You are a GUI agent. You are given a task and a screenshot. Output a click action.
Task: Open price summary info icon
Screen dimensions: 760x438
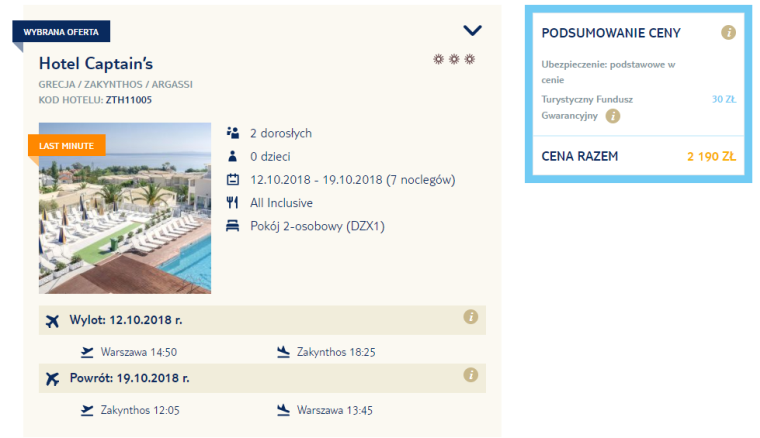pos(729,33)
